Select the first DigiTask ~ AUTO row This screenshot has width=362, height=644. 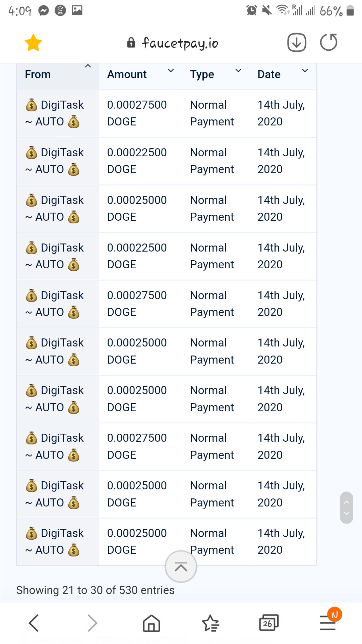pyautogui.click(x=166, y=113)
